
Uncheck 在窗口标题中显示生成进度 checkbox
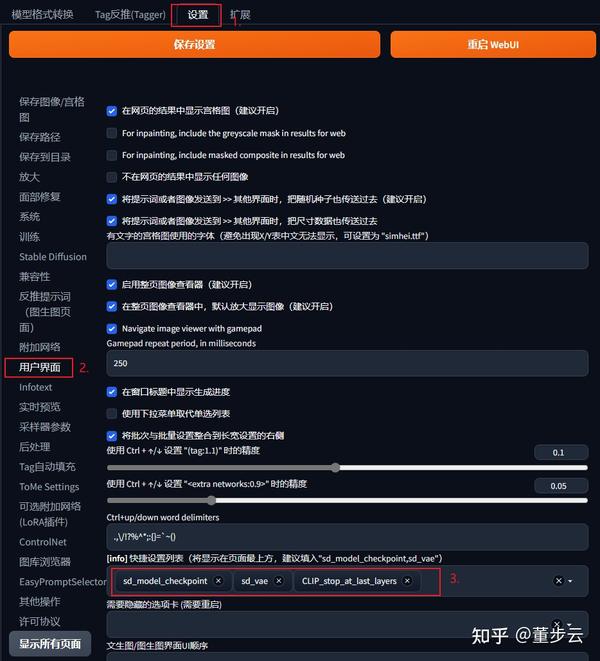tap(112, 392)
